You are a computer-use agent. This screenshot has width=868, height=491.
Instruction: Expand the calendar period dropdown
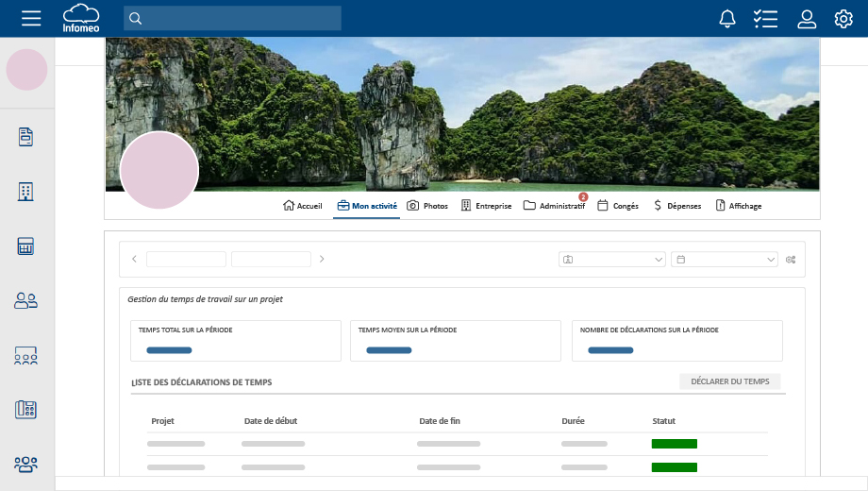[724, 260]
